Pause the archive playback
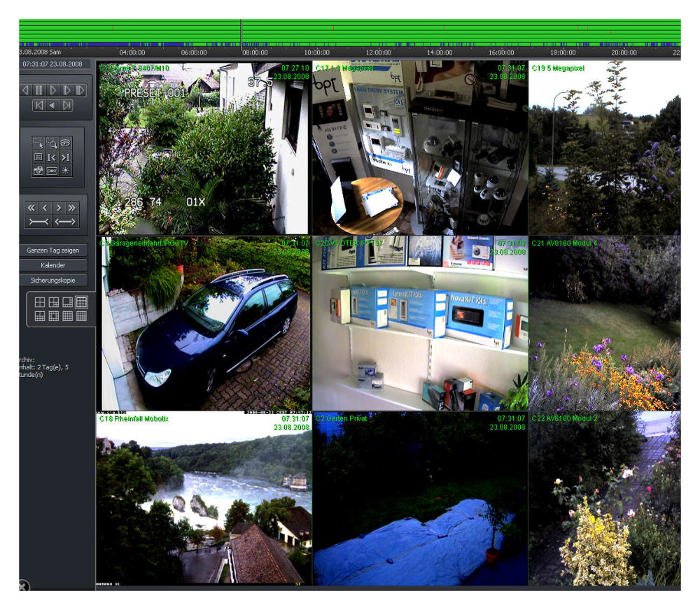 (x=39, y=90)
